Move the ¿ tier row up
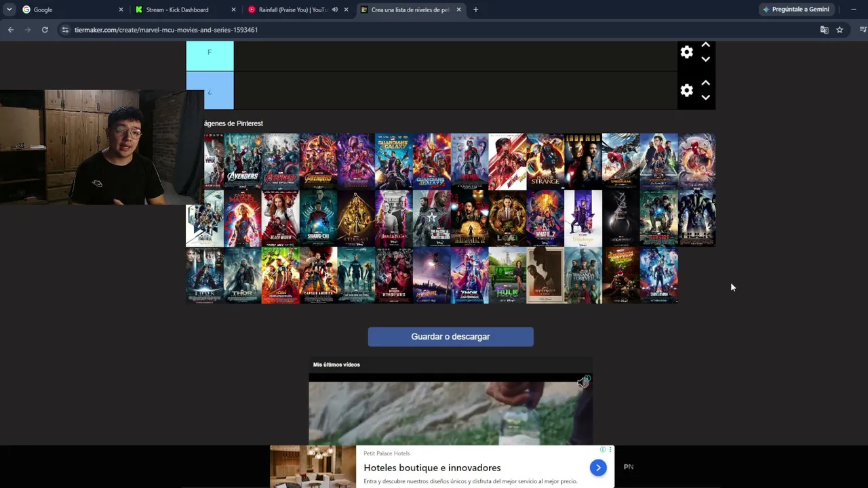This screenshot has height=488, width=868. [x=705, y=83]
